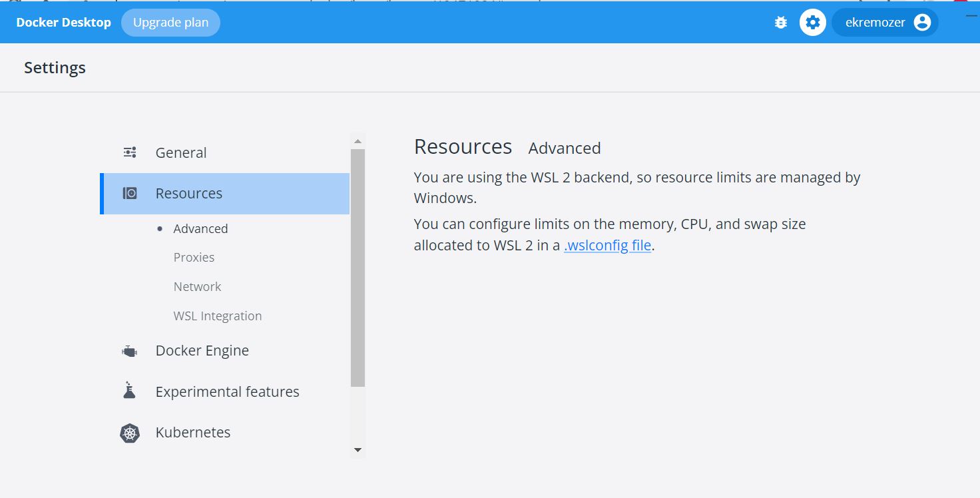Click the Experimental features flask icon
Image resolution: width=980 pixels, height=498 pixels.
[130, 391]
